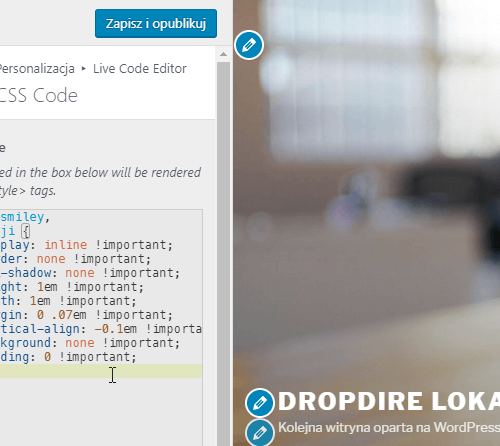Click the 'smiley,' selector line
The width and height of the screenshot is (500, 446).
[25, 217]
